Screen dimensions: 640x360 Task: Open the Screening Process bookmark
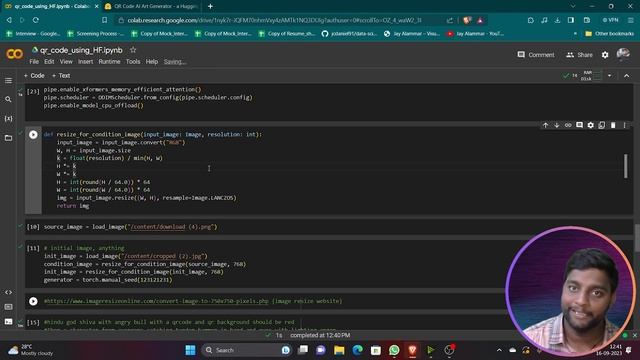point(96,33)
